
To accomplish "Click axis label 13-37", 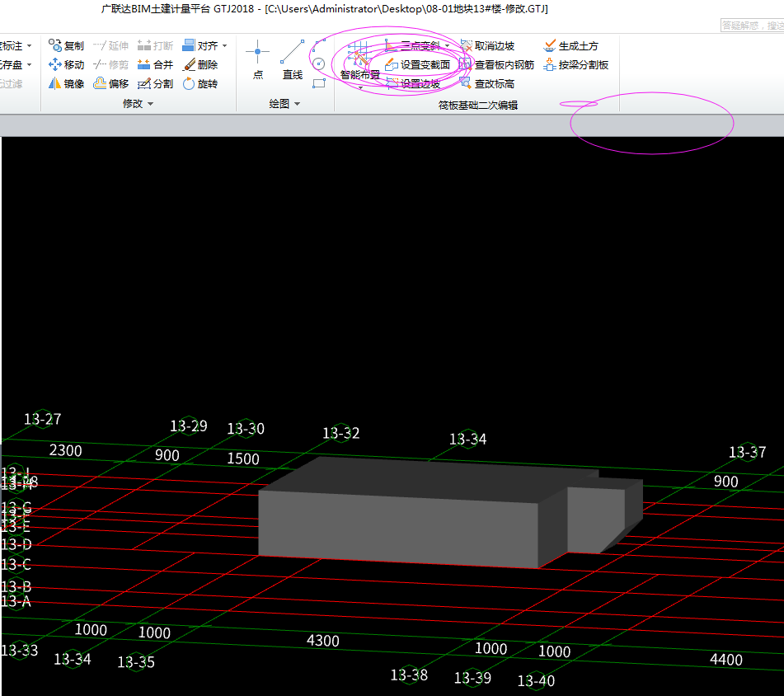I will [x=747, y=452].
